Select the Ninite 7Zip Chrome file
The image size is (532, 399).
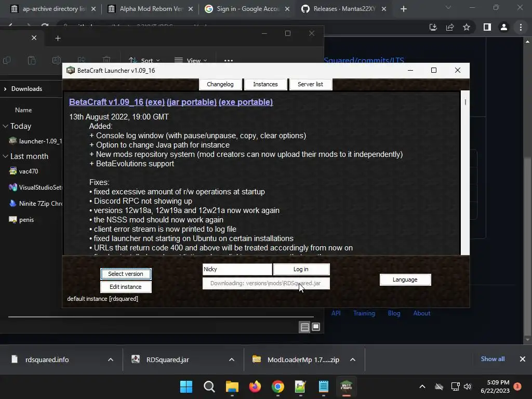(35, 204)
